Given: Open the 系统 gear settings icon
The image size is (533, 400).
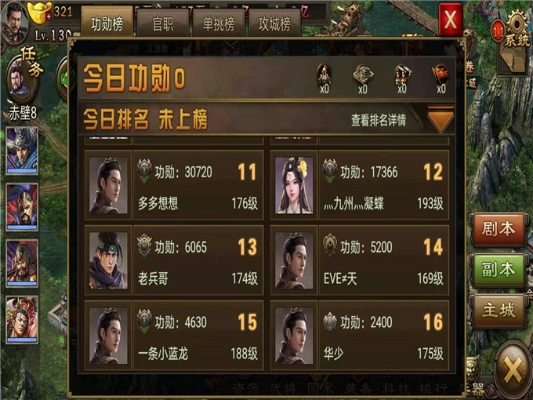Looking at the screenshot, I should click(x=516, y=31).
